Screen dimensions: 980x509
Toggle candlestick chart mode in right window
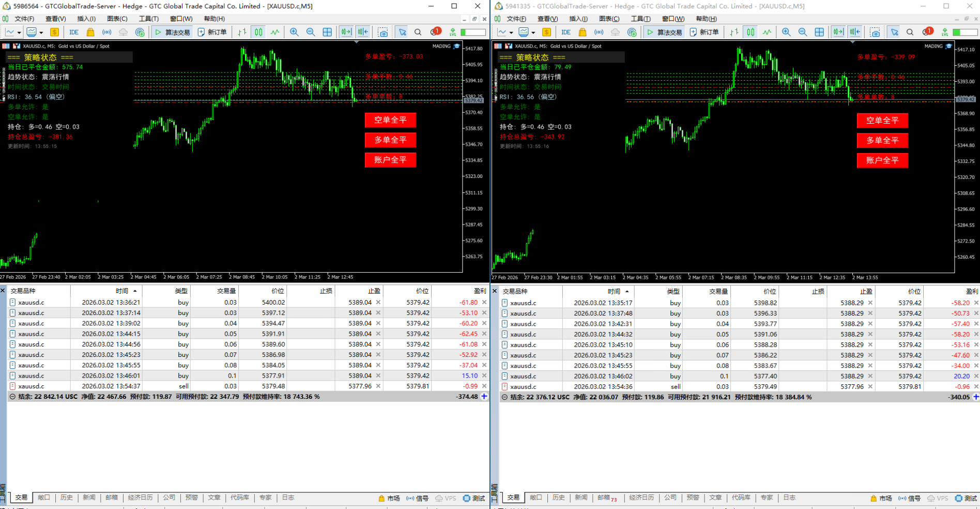[751, 32]
